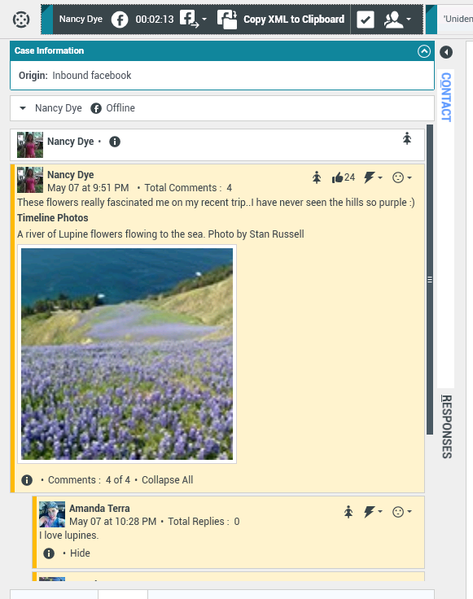Click the vertical scrollbar of the post panel
Screen dimensions: 473x599
point(430,279)
